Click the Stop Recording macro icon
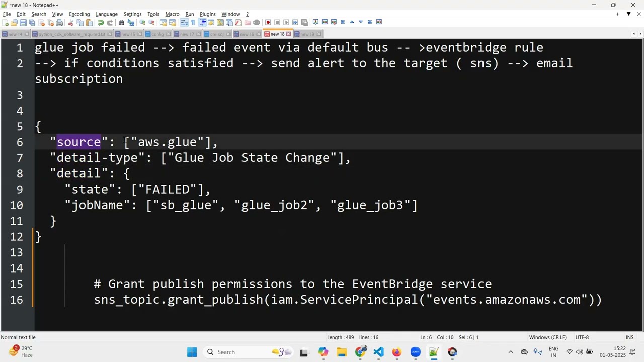This screenshot has height=362, width=644. click(x=277, y=23)
